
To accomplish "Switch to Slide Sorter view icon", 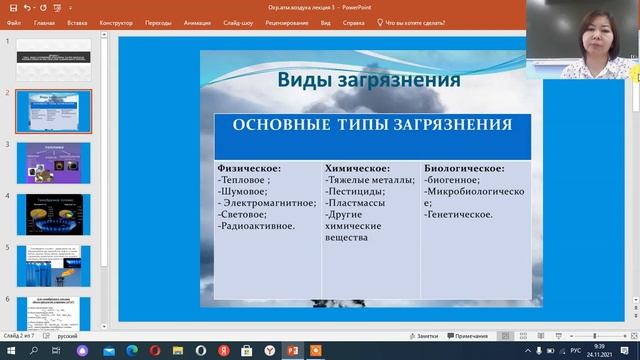I will [523, 336].
